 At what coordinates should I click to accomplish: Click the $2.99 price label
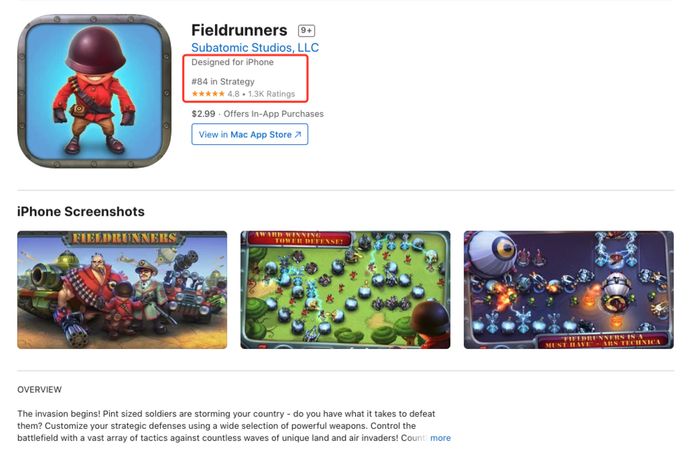203,114
